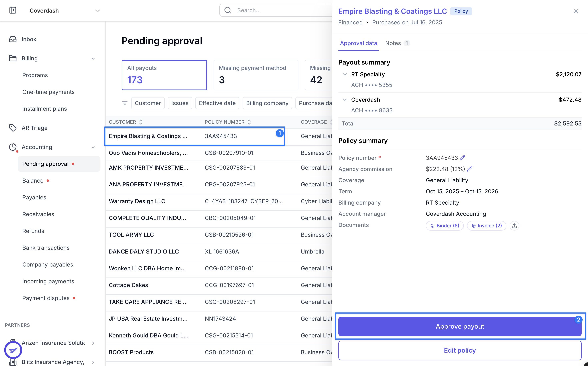Close the Empire Blasting policy panel
The image size is (588, 366).
[x=576, y=11]
